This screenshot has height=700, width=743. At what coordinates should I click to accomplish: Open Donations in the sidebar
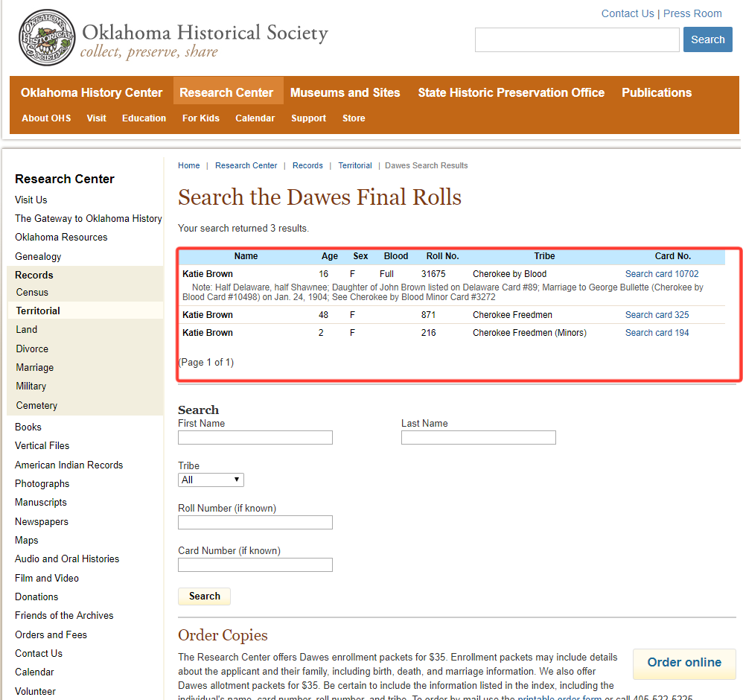[36, 596]
